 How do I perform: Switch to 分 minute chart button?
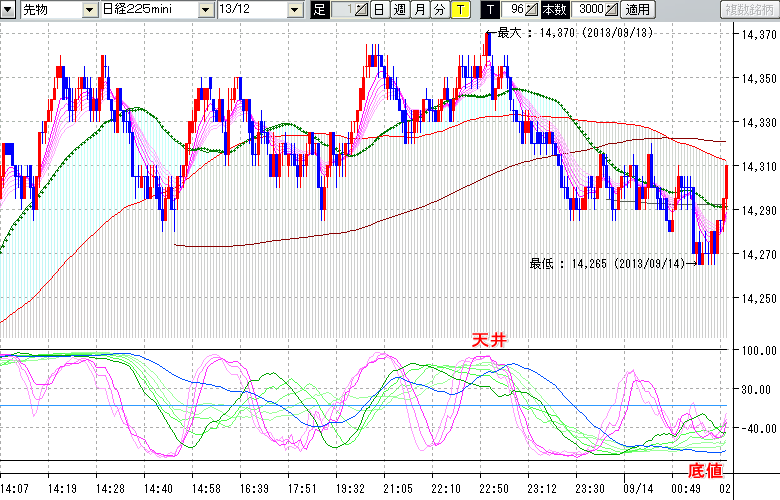coord(439,10)
